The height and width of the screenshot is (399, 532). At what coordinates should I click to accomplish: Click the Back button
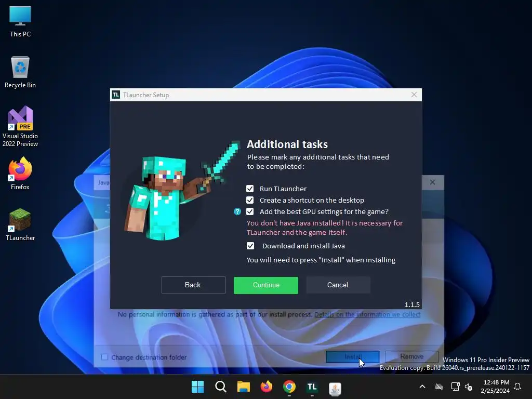(x=193, y=285)
